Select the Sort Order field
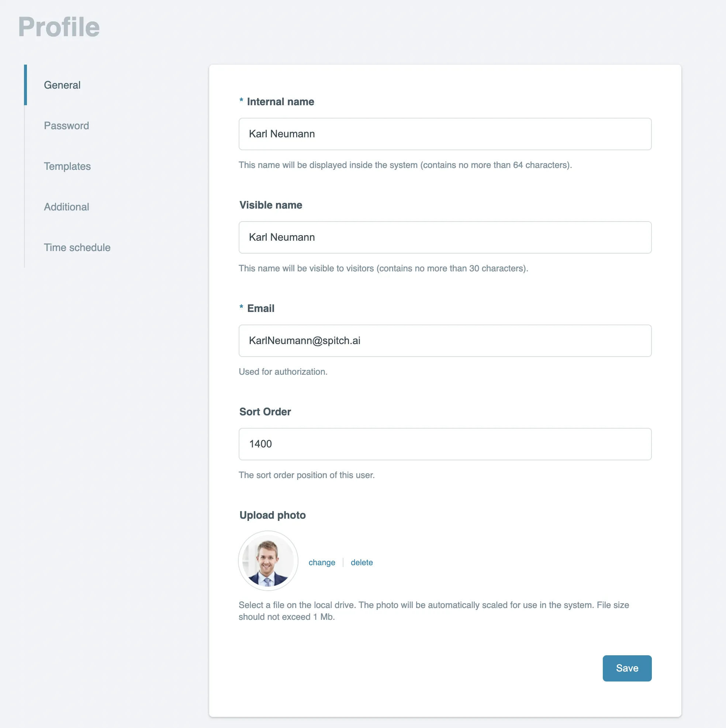 tap(445, 444)
